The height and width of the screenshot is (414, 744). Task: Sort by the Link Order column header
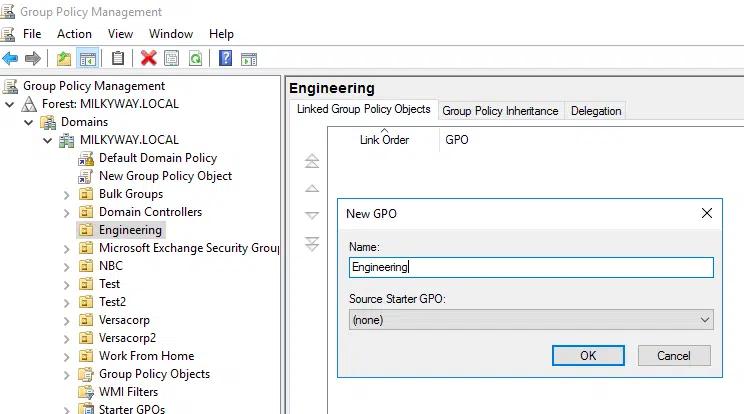384,140
